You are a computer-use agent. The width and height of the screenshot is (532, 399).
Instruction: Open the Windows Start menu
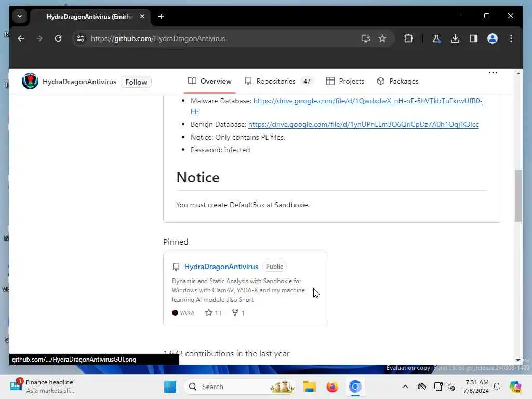tap(170, 387)
